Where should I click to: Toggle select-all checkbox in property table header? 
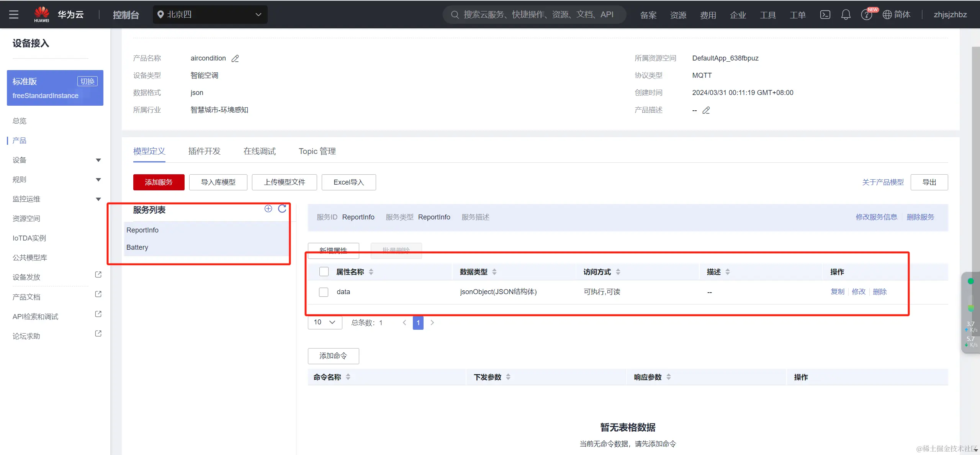click(x=324, y=272)
